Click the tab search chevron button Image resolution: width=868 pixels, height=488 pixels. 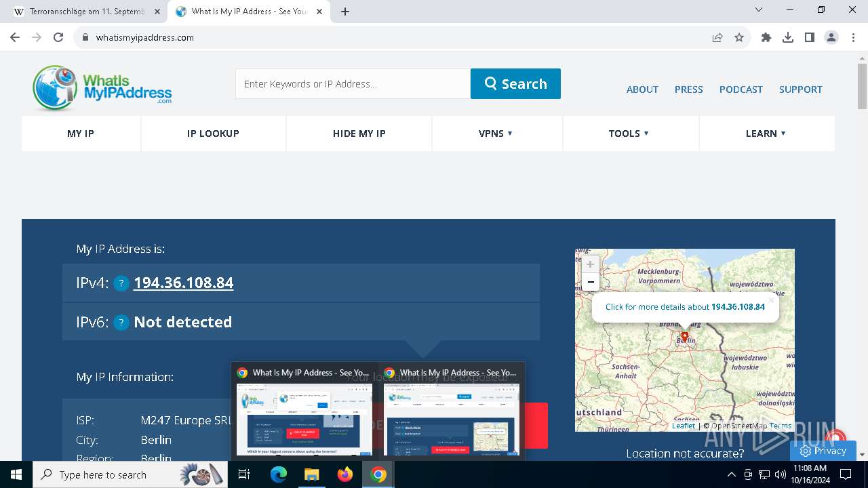tap(759, 9)
